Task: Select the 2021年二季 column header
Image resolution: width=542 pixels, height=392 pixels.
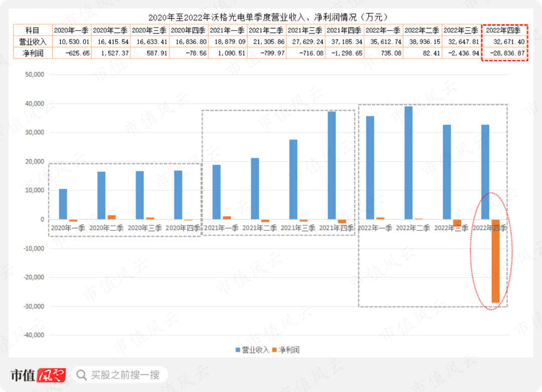Action: [266, 30]
